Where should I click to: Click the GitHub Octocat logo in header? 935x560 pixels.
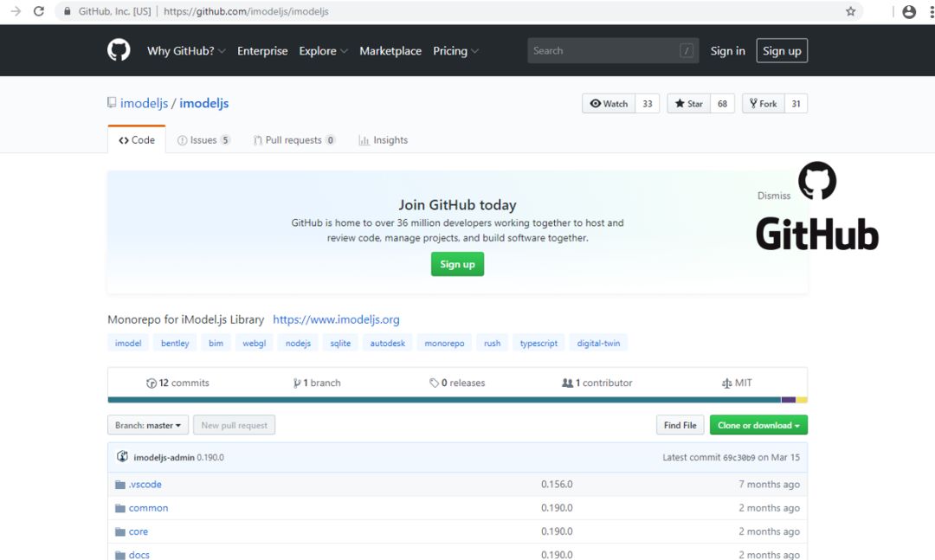point(119,50)
